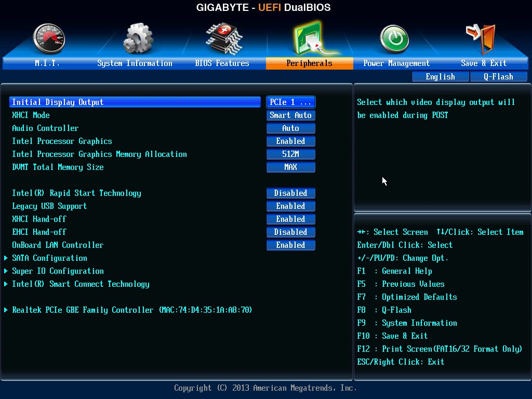Open Initial Display Output PCIe option list
This screenshot has width=532, height=399.
click(x=290, y=102)
